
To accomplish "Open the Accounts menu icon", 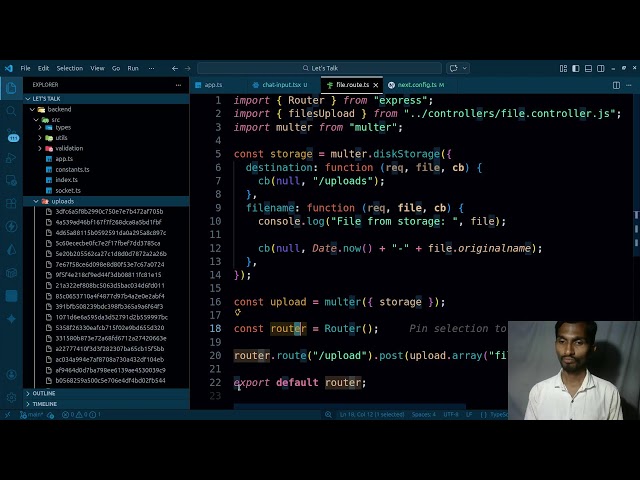I will click(x=11, y=374).
